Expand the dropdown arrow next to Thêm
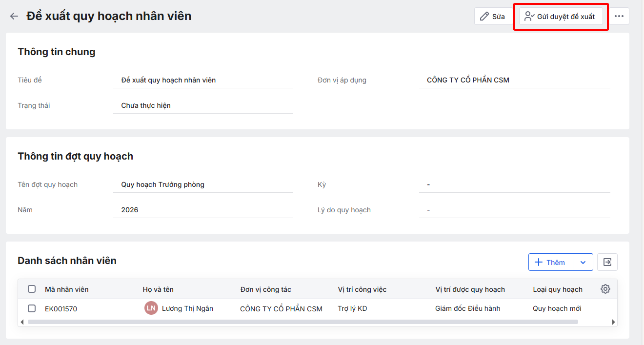 pos(583,262)
